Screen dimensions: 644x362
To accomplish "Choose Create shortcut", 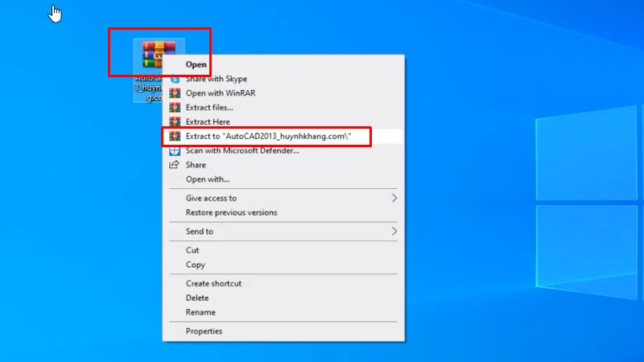I will pos(213,283).
